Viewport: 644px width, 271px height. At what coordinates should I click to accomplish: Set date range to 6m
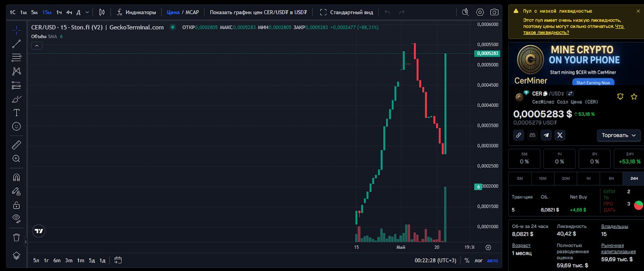[x=57, y=261]
